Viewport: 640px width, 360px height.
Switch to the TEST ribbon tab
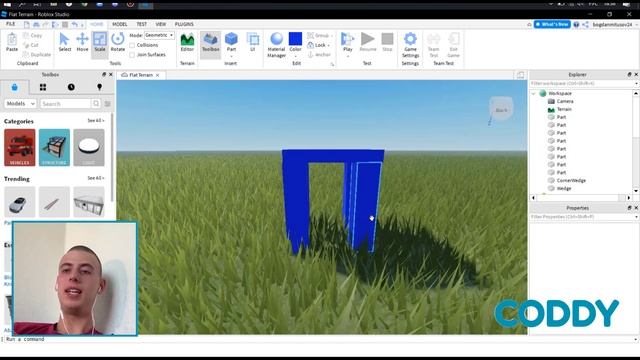pyautogui.click(x=142, y=24)
